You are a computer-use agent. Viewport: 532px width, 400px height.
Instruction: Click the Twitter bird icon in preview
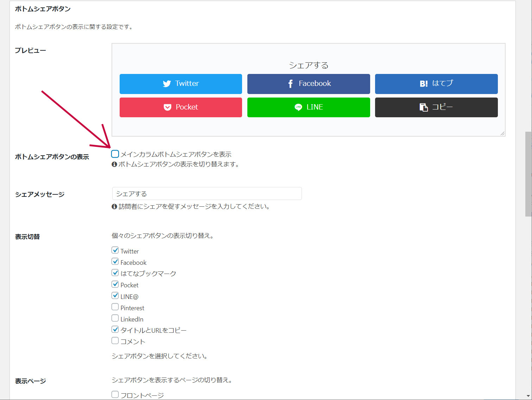coord(167,84)
